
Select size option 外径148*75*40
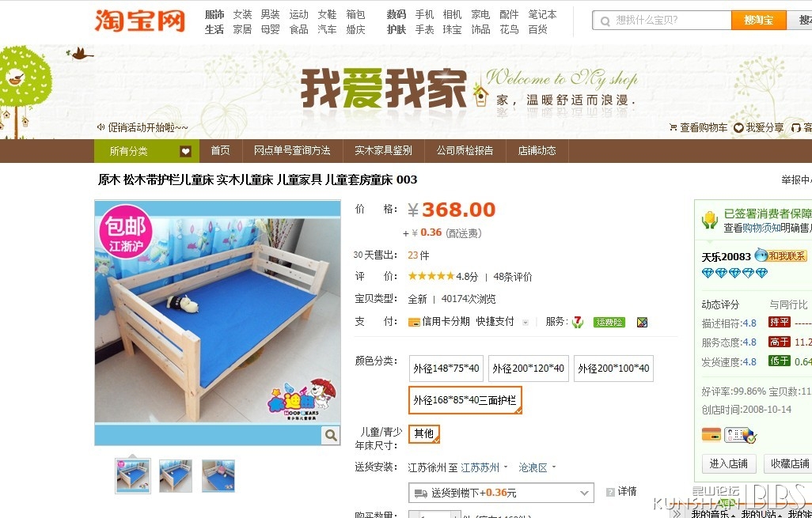click(x=446, y=369)
